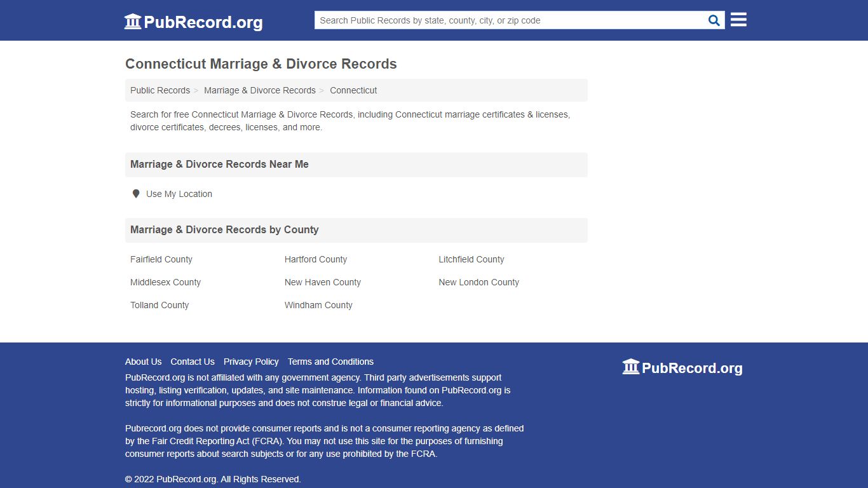Open the hamburger menu icon

(x=738, y=20)
